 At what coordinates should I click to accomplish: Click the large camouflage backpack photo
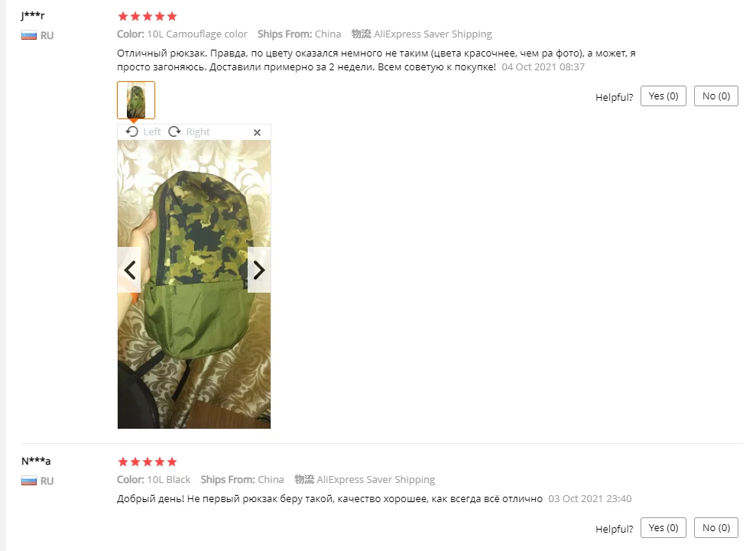[x=194, y=284]
